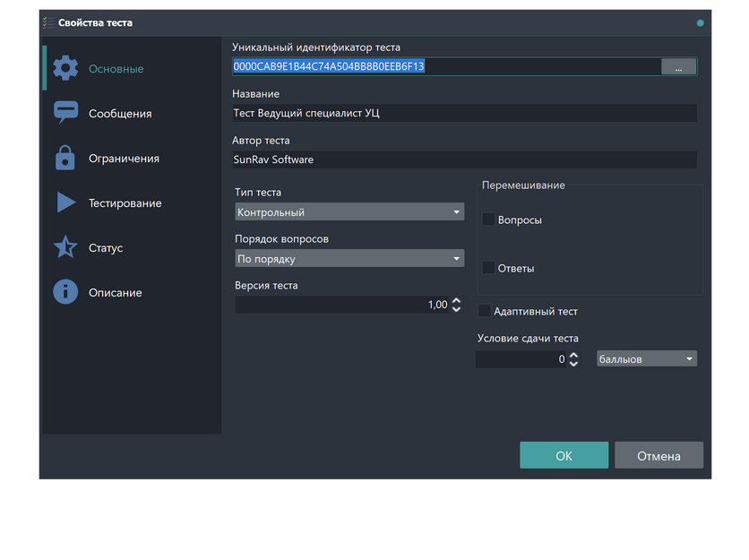Expand the Порядок вопросов dropdown
The height and width of the screenshot is (560, 749).
349,259
